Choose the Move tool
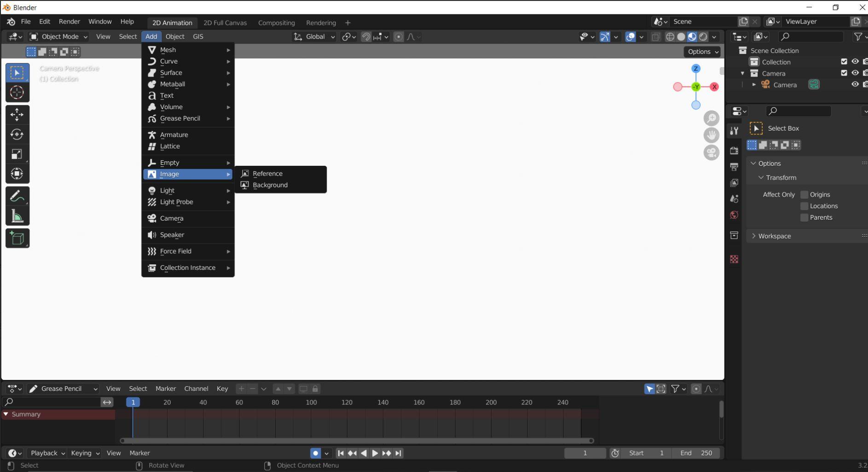This screenshot has height=472, width=868. 17,115
